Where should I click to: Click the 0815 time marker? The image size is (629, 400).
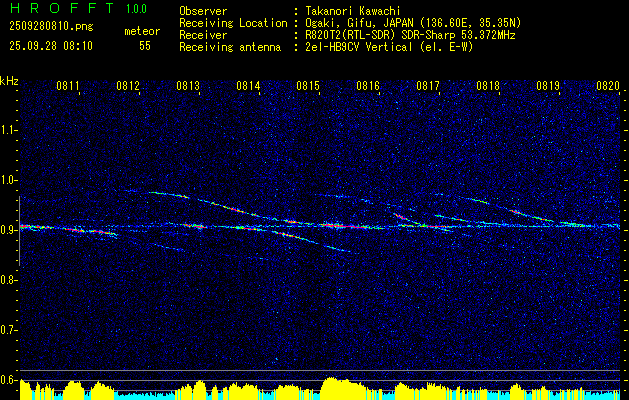click(x=308, y=86)
